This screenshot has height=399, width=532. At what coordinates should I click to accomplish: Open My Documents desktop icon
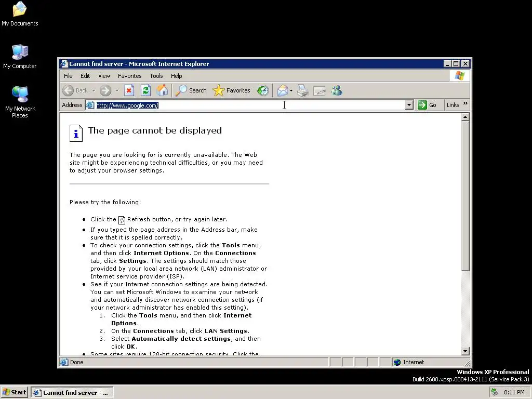[20, 14]
